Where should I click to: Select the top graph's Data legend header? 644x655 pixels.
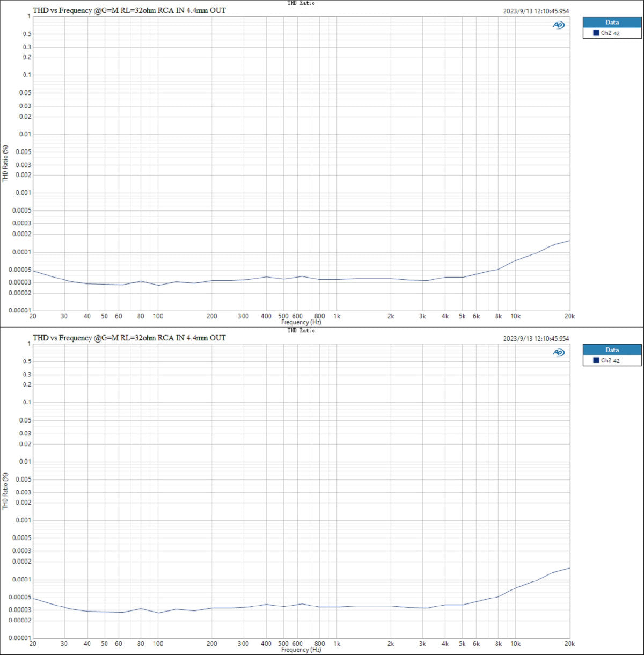[x=612, y=22]
